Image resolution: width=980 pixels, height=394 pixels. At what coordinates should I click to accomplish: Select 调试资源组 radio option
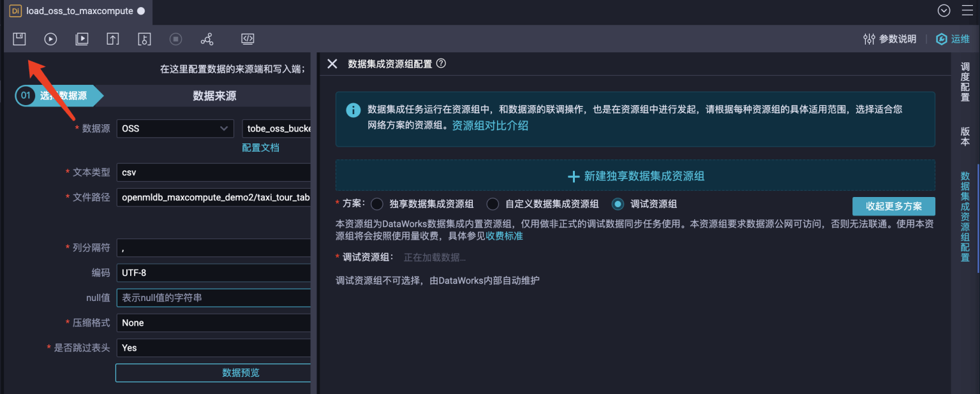(x=618, y=204)
